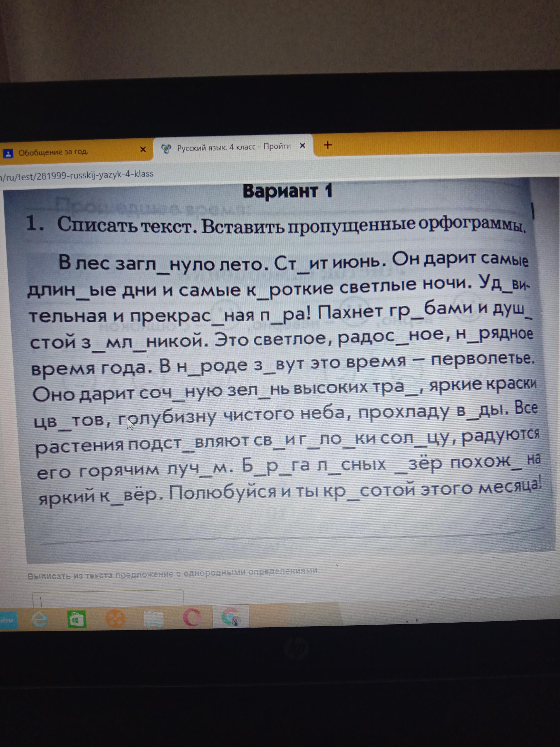Close the Русский язык. 4 класс tab
The height and width of the screenshot is (747, 560).
pos(302,146)
